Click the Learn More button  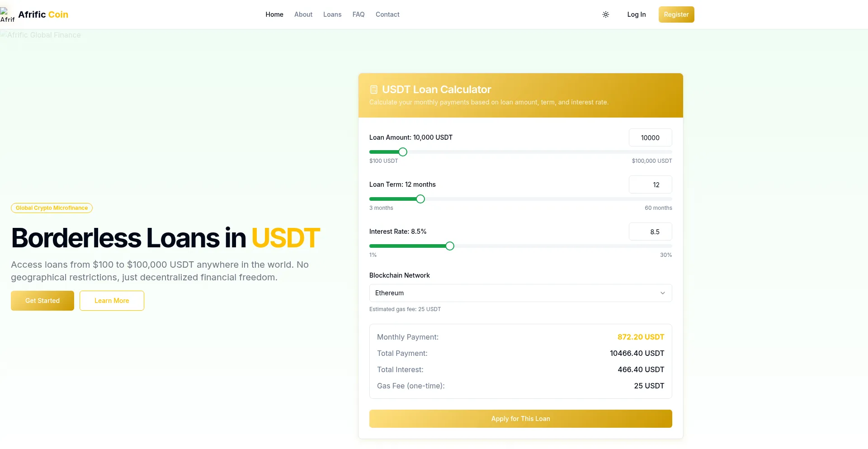112,301
